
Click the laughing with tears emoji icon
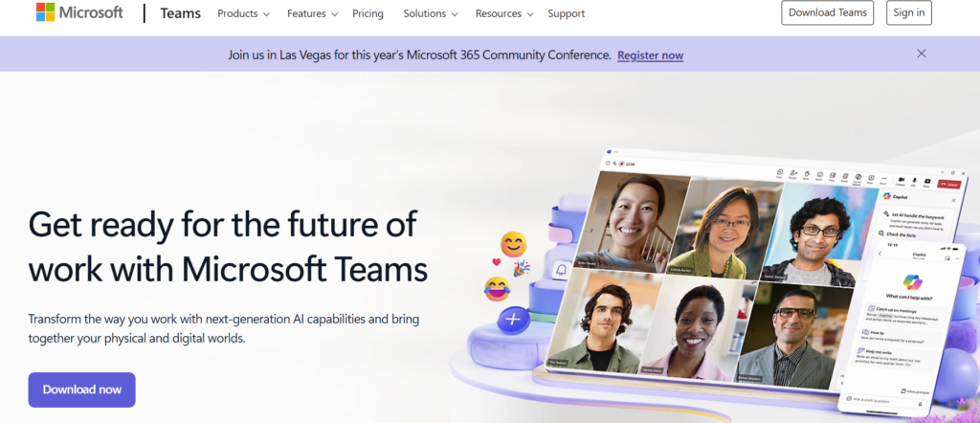(x=497, y=288)
